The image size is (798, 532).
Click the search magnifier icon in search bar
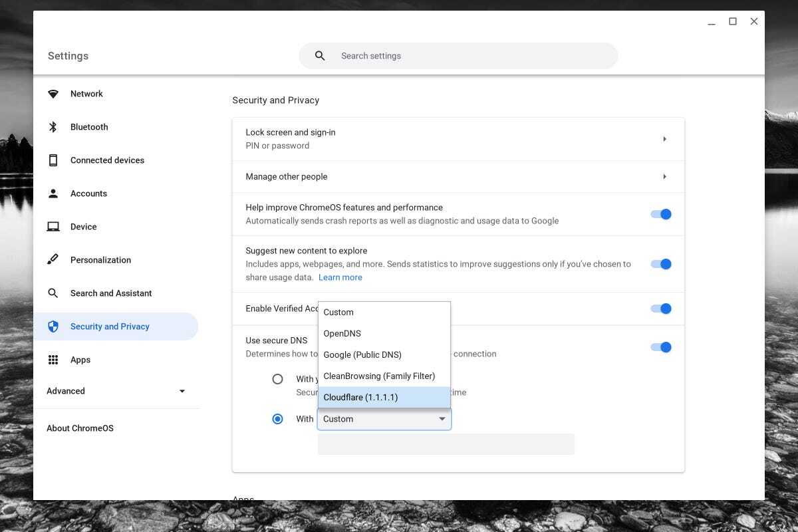pos(320,56)
